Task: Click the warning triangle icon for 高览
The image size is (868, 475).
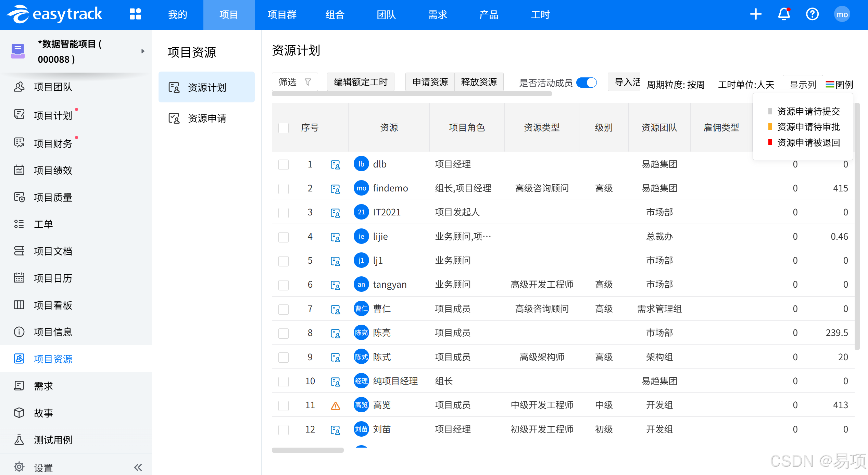Action: click(x=335, y=406)
